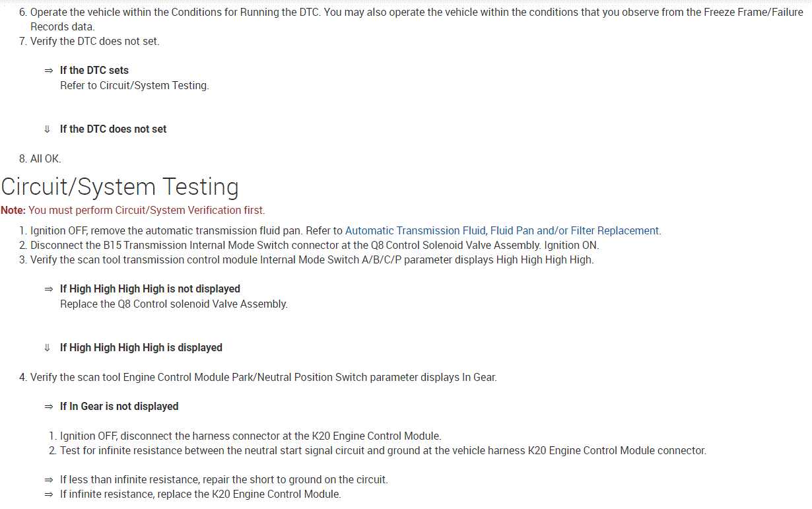Click right arrow beside "If the DTC sets"

pyautogui.click(x=48, y=71)
